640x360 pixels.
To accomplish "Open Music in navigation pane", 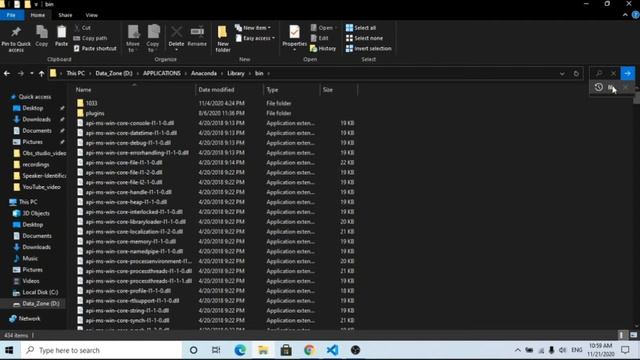I will coord(30,258).
